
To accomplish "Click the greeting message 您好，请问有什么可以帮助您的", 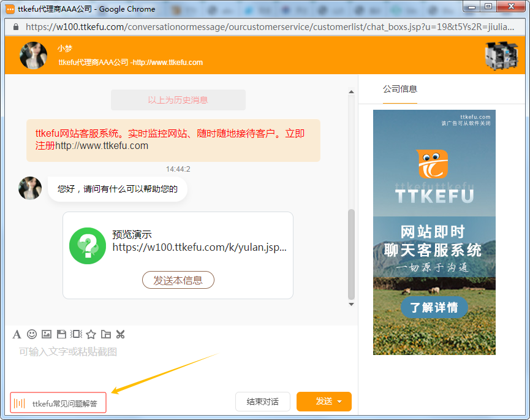I will tap(117, 189).
